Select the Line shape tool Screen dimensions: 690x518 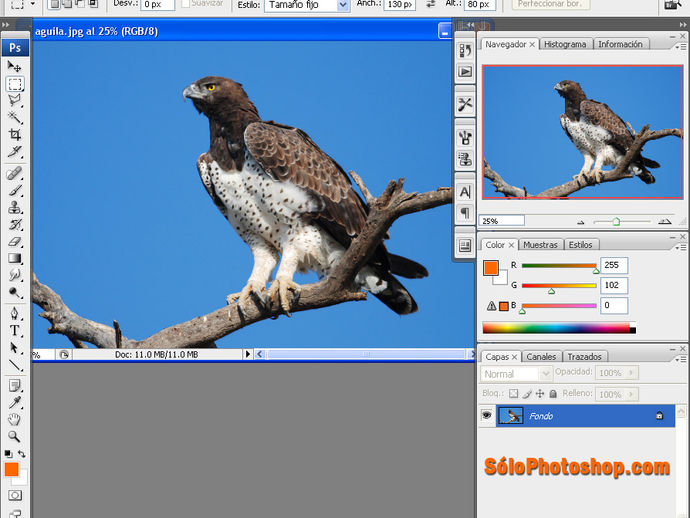pos(15,365)
